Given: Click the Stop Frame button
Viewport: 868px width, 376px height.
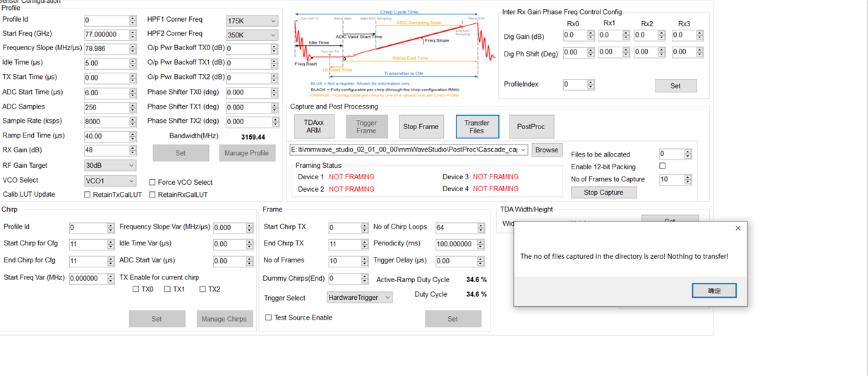Looking at the screenshot, I should pyautogui.click(x=421, y=126).
